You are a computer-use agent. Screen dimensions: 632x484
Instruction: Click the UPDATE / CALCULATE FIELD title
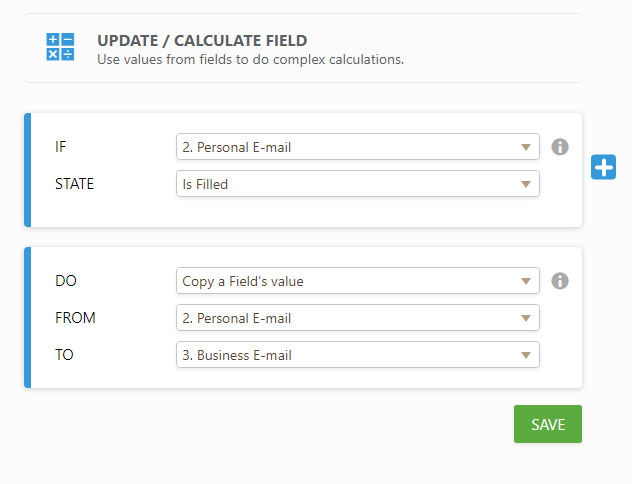click(x=201, y=41)
